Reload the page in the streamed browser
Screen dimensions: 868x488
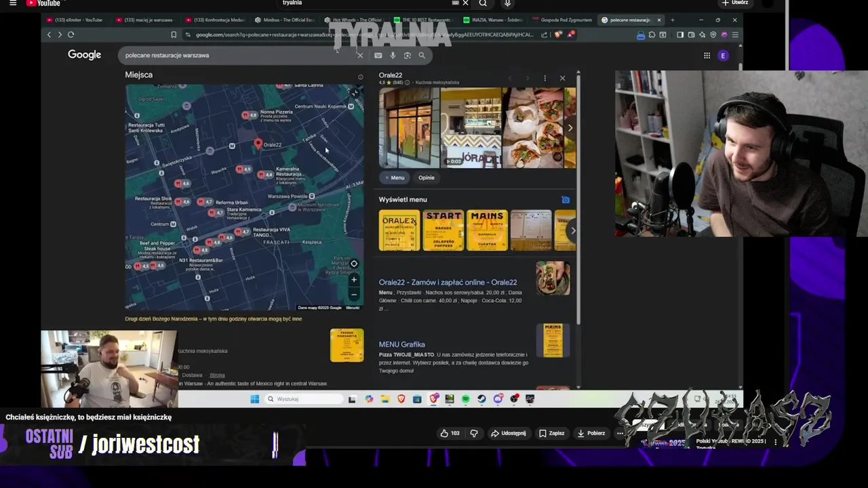(71, 35)
